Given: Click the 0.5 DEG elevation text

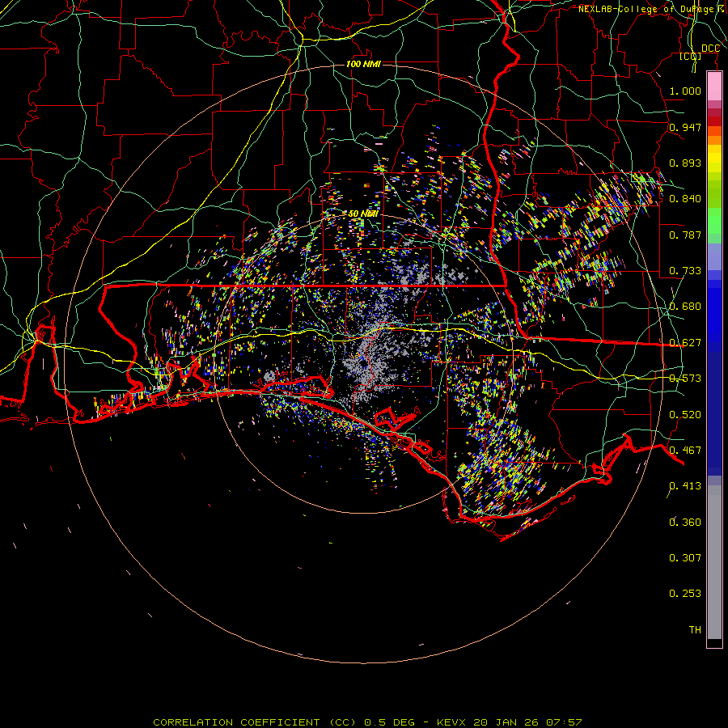Looking at the screenshot, I should 389,722.
